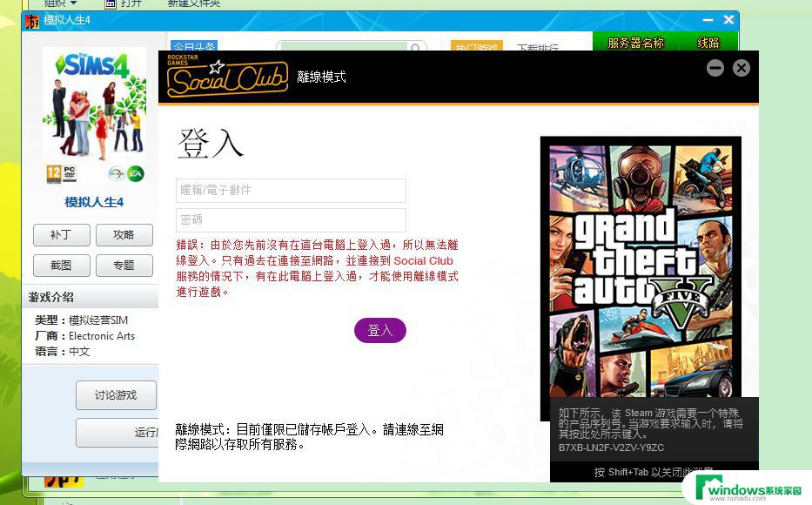Image resolution: width=812 pixels, height=505 pixels.
Task: Open the 模拟人生4 title link
Action: coord(94,202)
